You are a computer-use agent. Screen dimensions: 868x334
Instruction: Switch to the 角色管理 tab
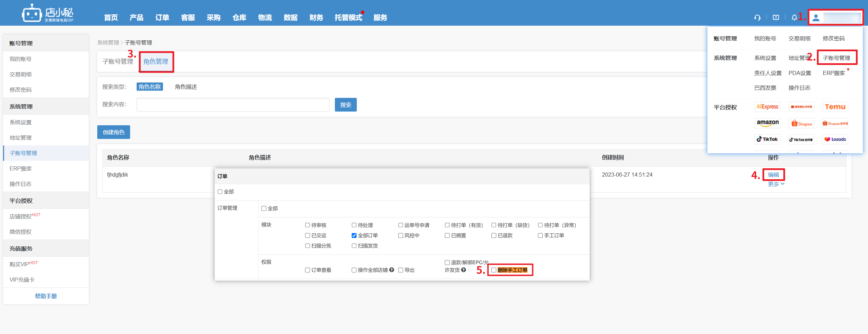(156, 62)
